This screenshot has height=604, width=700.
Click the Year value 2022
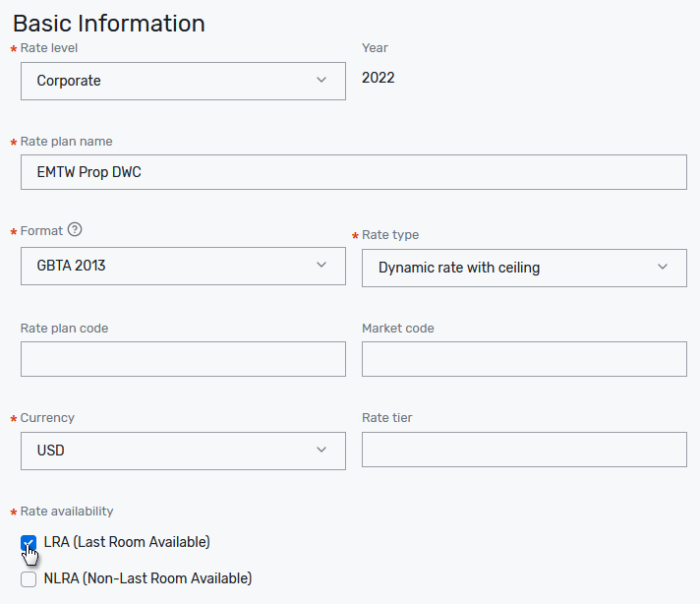[379, 78]
